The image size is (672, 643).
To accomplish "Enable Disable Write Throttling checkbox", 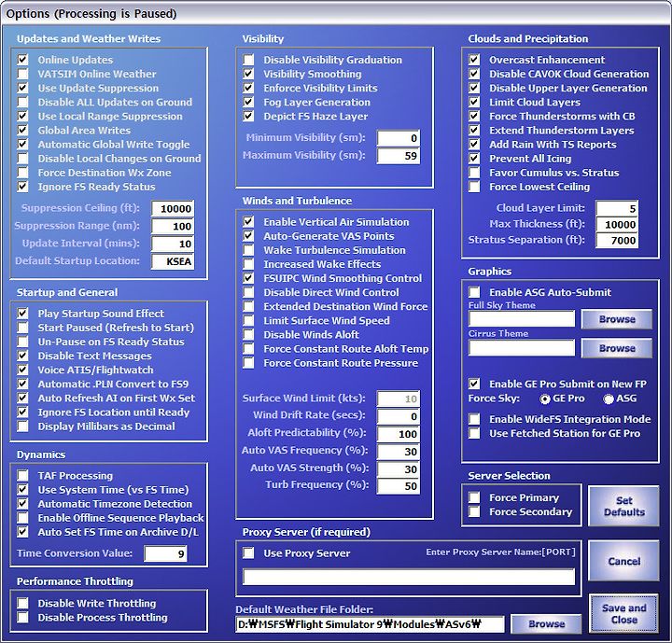I will pos(22,603).
